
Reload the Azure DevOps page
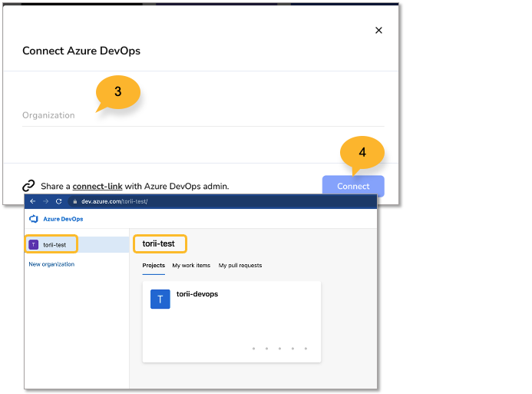click(58, 201)
